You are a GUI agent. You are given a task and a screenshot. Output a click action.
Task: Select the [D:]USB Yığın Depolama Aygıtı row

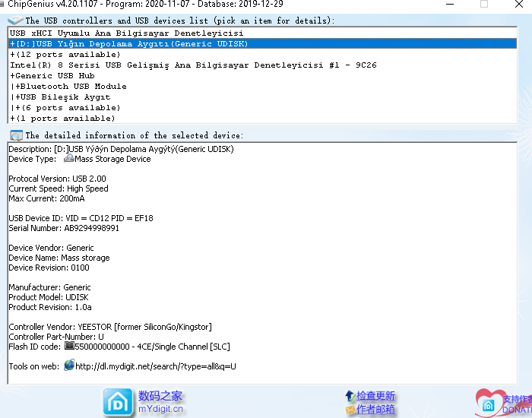[262, 44]
